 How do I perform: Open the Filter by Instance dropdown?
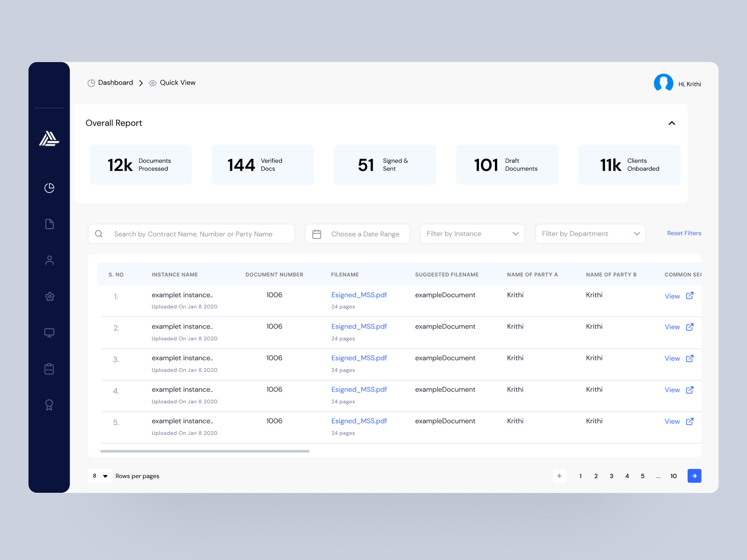pos(472,233)
